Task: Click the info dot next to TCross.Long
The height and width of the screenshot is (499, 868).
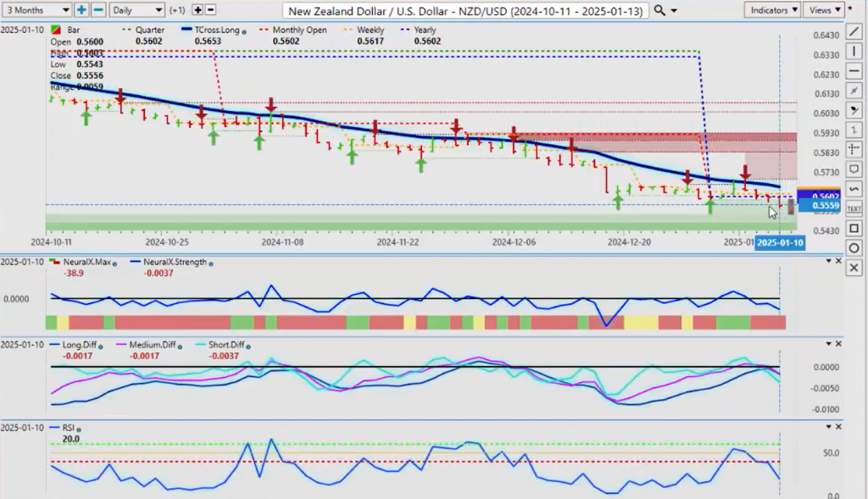Action: [244, 31]
